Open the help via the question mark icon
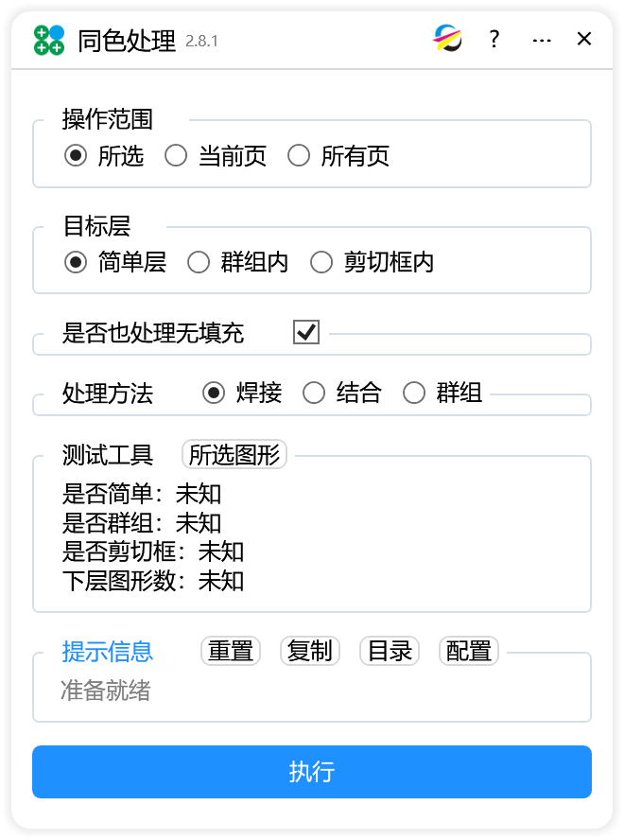This screenshot has width=624, height=840. [494, 39]
